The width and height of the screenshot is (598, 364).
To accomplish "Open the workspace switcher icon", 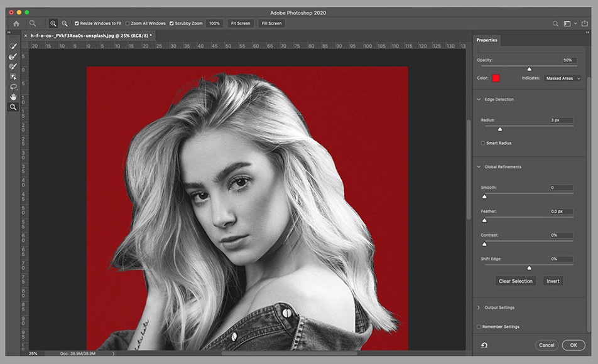I will (x=567, y=24).
